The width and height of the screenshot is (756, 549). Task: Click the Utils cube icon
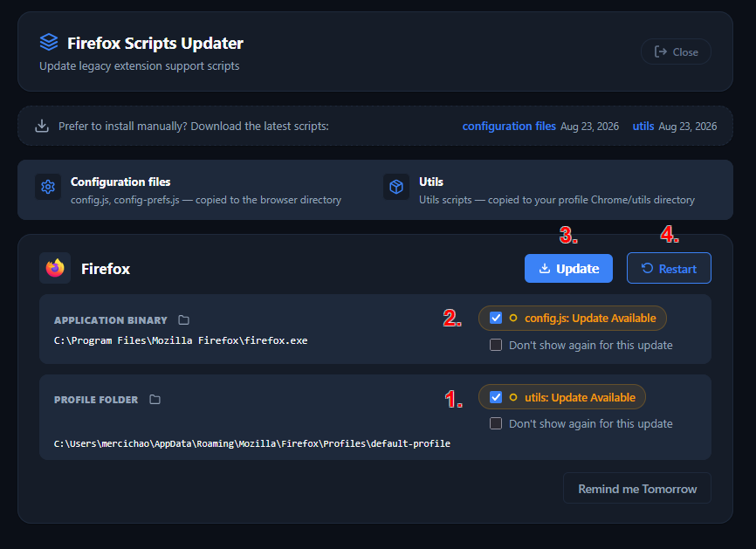396,187
